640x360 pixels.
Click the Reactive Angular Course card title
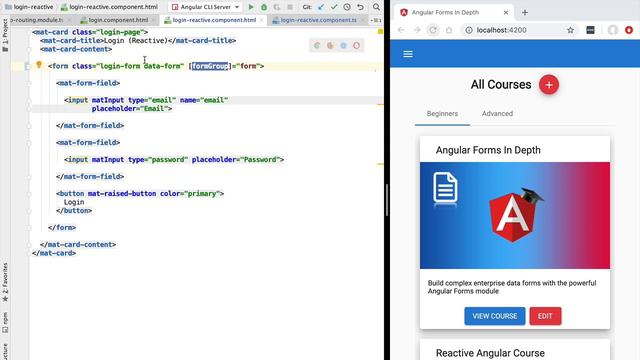pyautogui.click(x=490, y=353)
